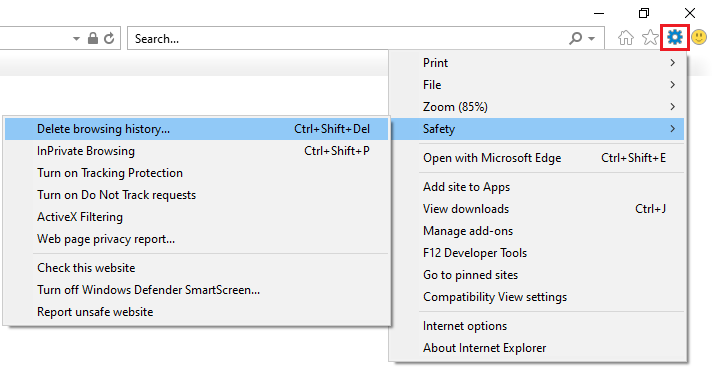Select Add site to Apps
Viewport: 712px width, 373px height.
(538, 187)
